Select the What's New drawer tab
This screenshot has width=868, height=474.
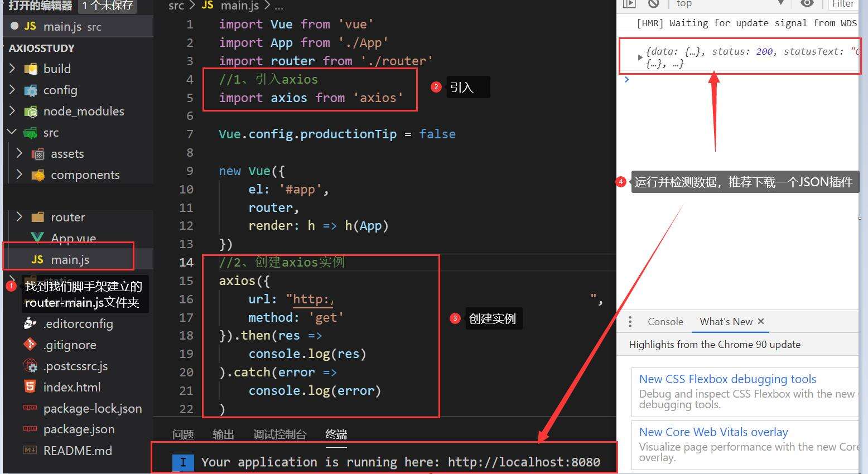coord(726,322)
